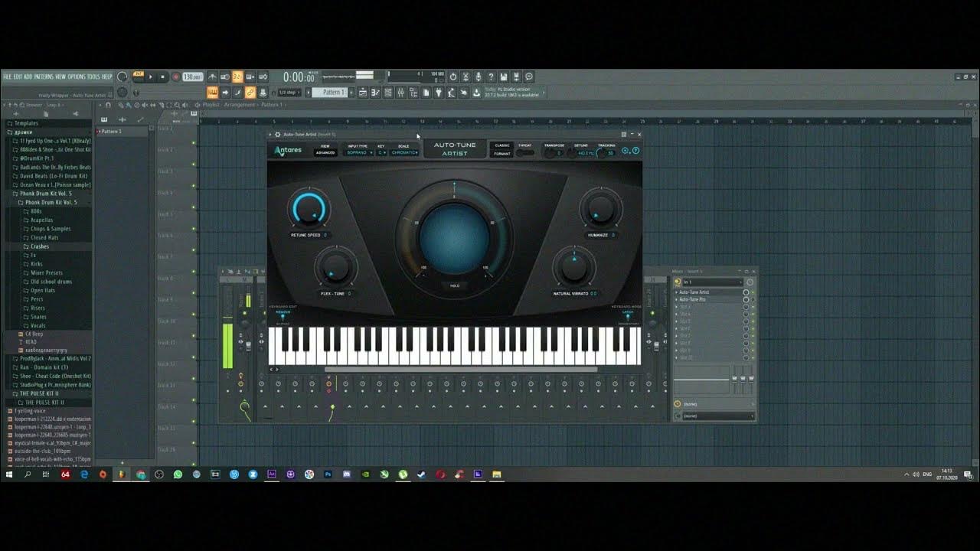Click the TRANSPOSE knob
980x551 pixels.
[550, 152]
